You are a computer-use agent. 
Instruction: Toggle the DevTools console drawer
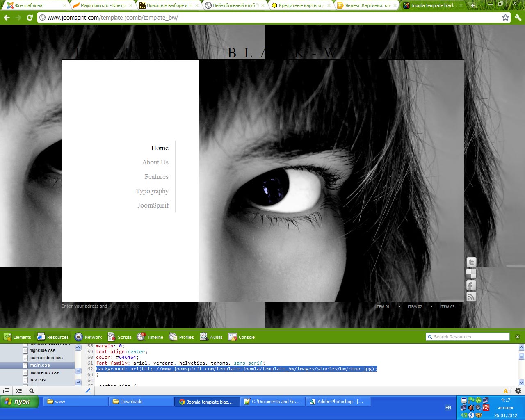19,391
